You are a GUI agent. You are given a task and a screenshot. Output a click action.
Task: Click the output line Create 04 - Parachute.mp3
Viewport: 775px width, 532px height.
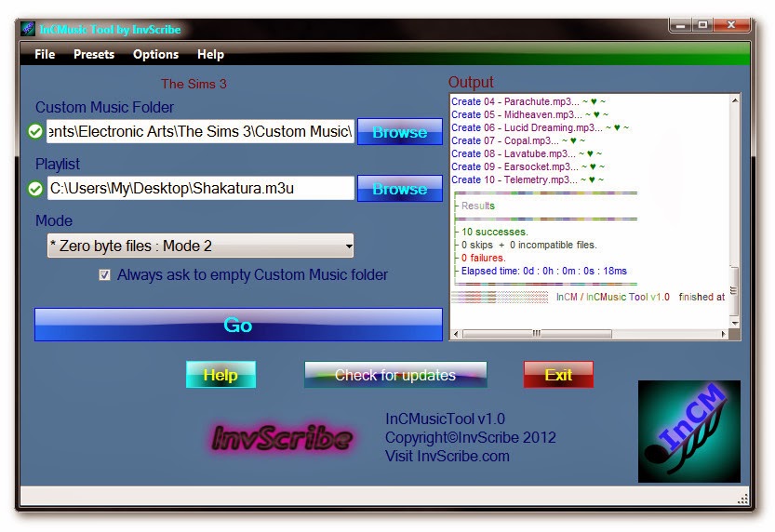click(x=528, y=101)
